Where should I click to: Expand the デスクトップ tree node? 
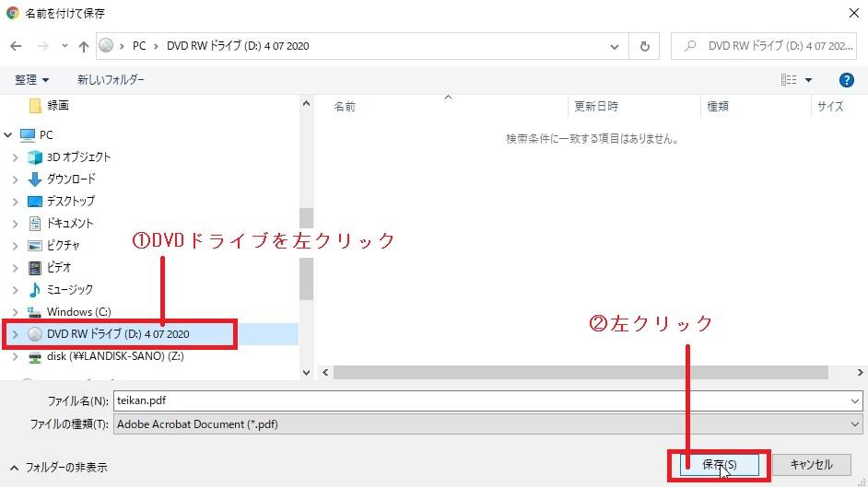[15, 201]
